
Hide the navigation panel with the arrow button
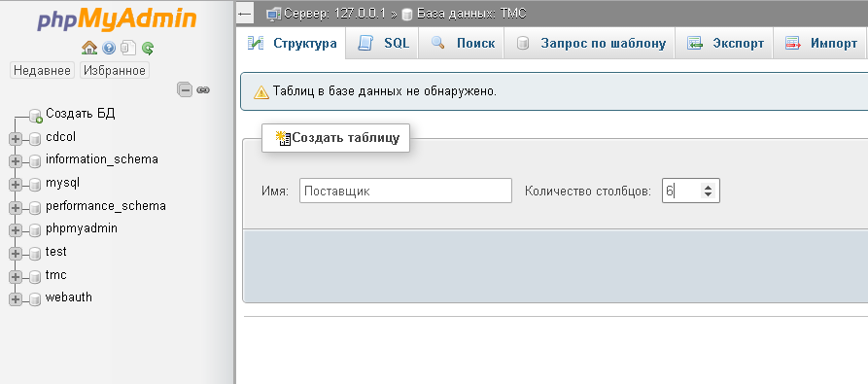245,14
